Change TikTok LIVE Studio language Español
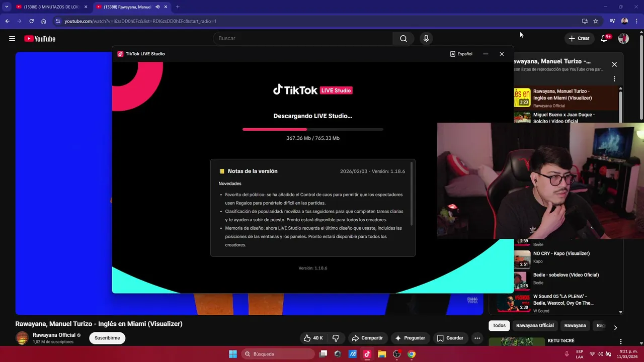The image size is (644, 362). point(461,54)
